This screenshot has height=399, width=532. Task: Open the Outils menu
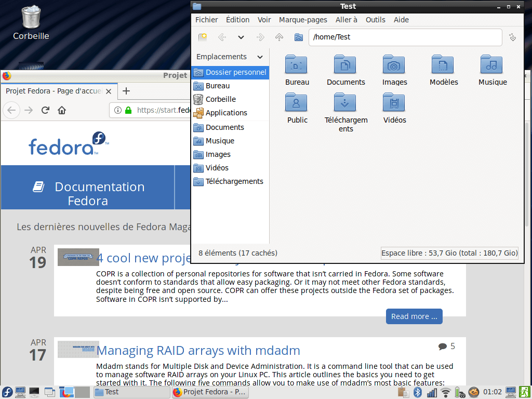pos(375,20)
